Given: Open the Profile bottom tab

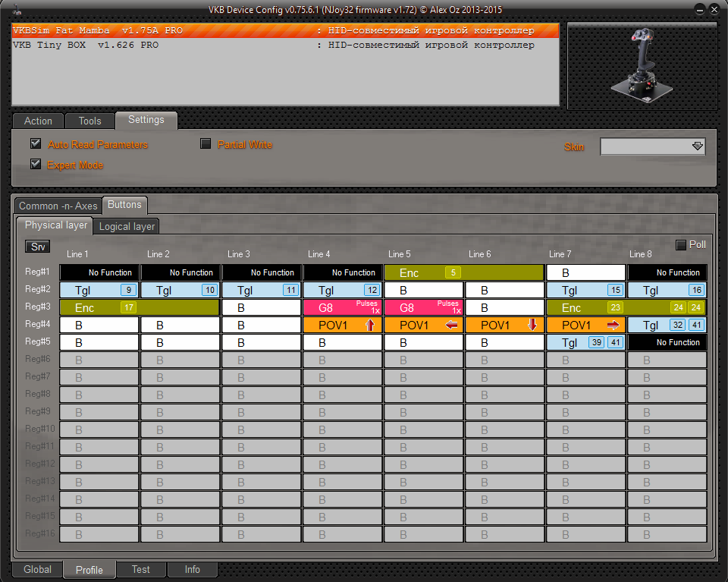Looking at the screenshot, I should (89, 570).
